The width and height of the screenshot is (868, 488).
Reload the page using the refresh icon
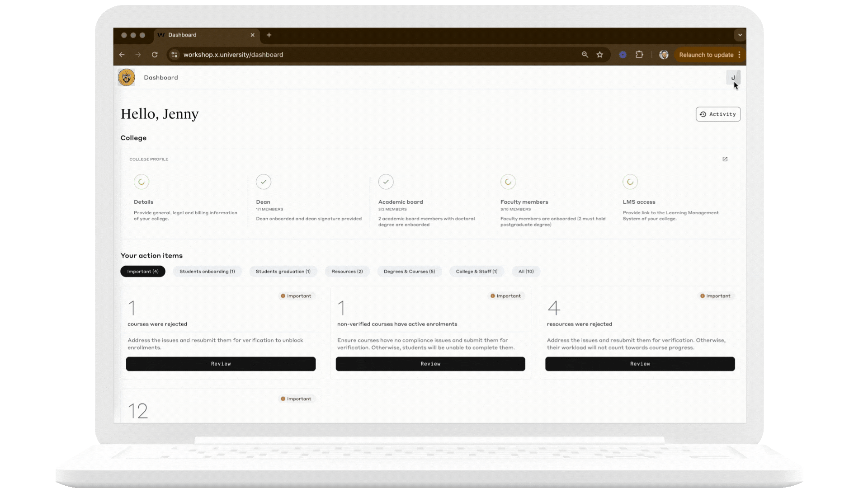155,55
